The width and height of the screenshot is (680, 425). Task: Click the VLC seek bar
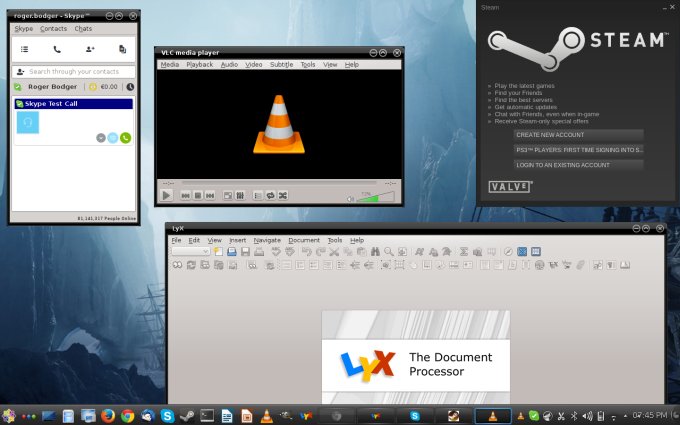279,183
